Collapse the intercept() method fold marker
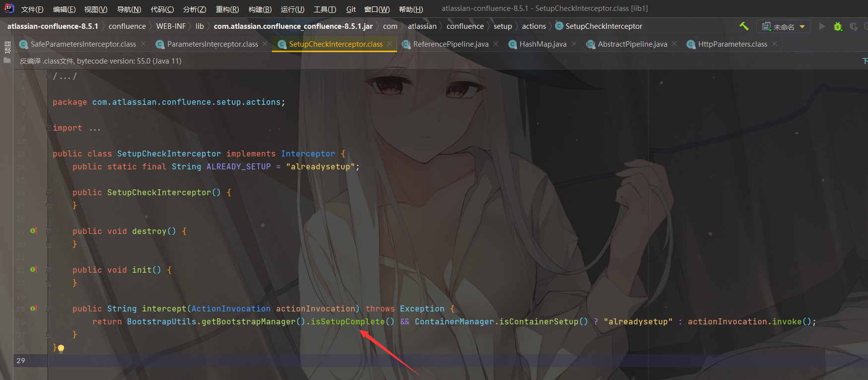Screen dimensions: 868x380 click(48, 308)
